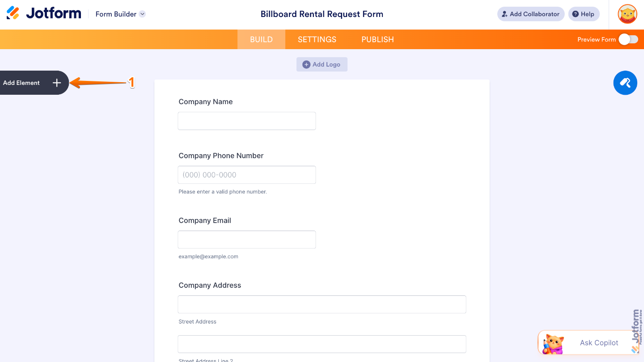The image size is (644, 362).
Task: Switch to the PUBLISH tab
Action: click(x=377, y=39)
